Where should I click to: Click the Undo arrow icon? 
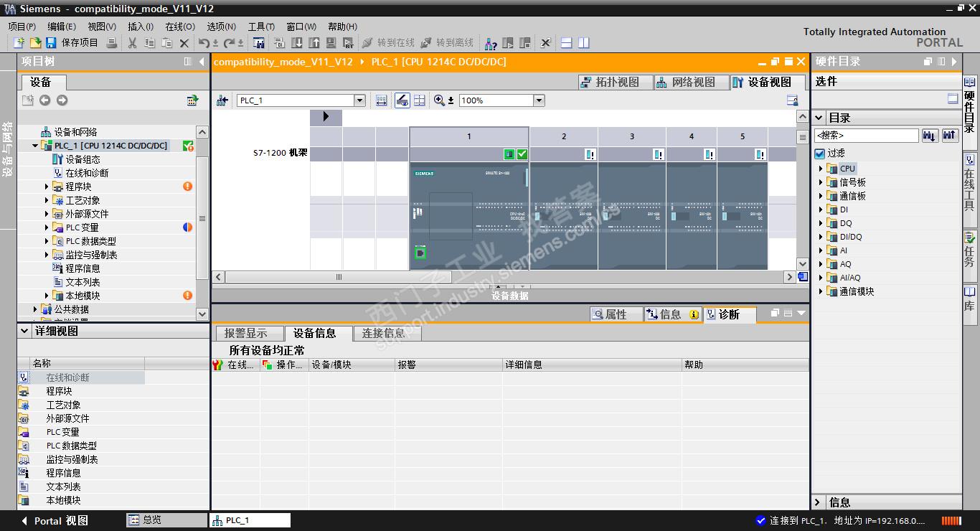204,43
